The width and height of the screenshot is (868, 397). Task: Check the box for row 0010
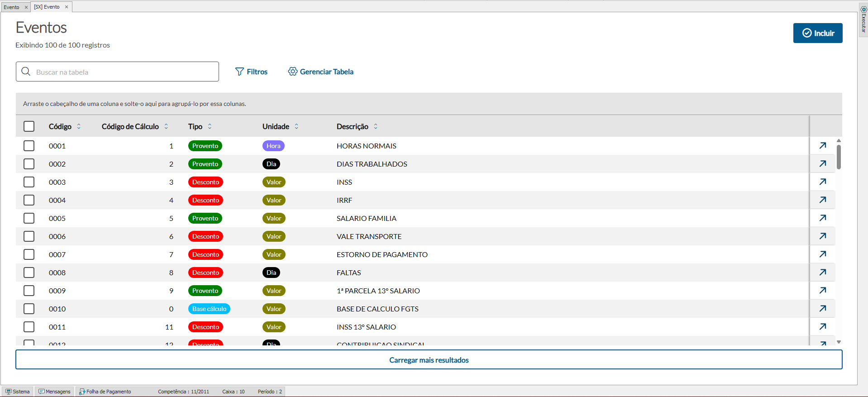(x=29, y=309)
